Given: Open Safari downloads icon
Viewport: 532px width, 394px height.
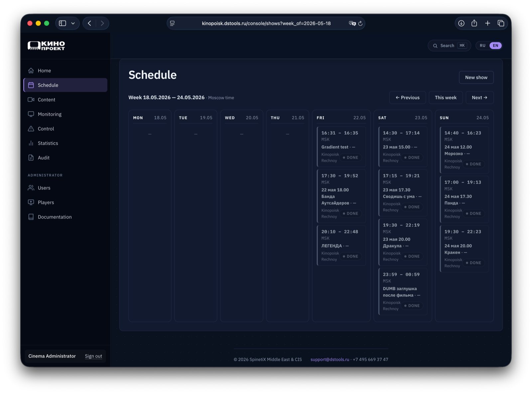Looking at the screenshot, I should coord(461,23).
